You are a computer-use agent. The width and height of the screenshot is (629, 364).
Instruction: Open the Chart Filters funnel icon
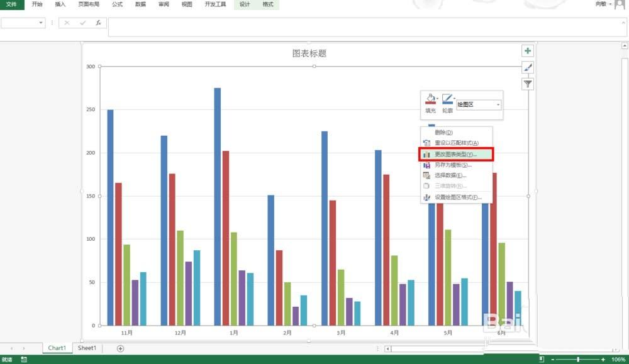click(528, 83)
